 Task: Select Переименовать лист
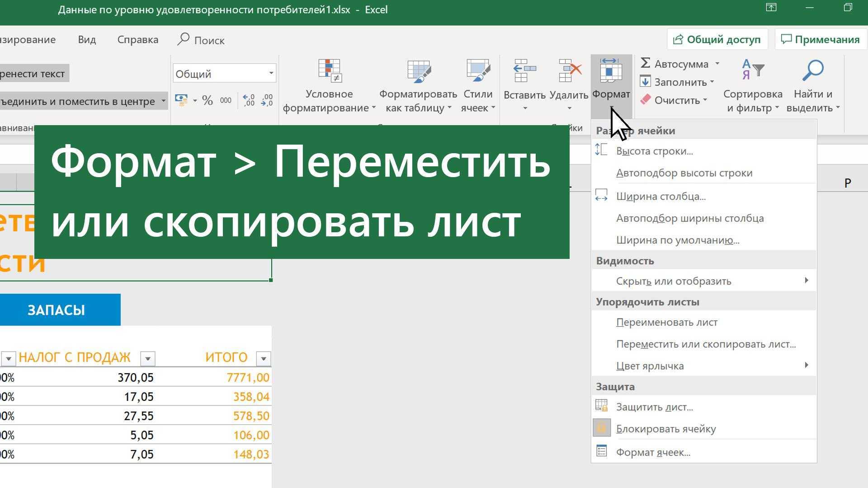[x=704, y=322]
